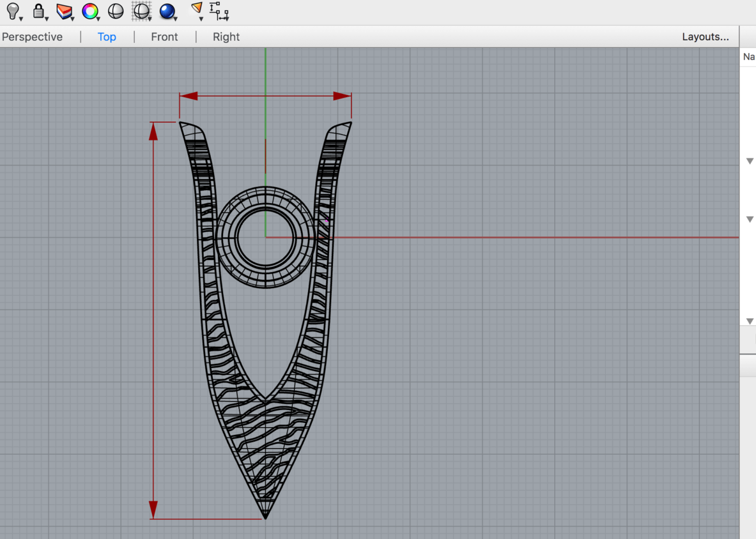
Task: Open the layers tool icon
Action: click(x=64, y=11)
